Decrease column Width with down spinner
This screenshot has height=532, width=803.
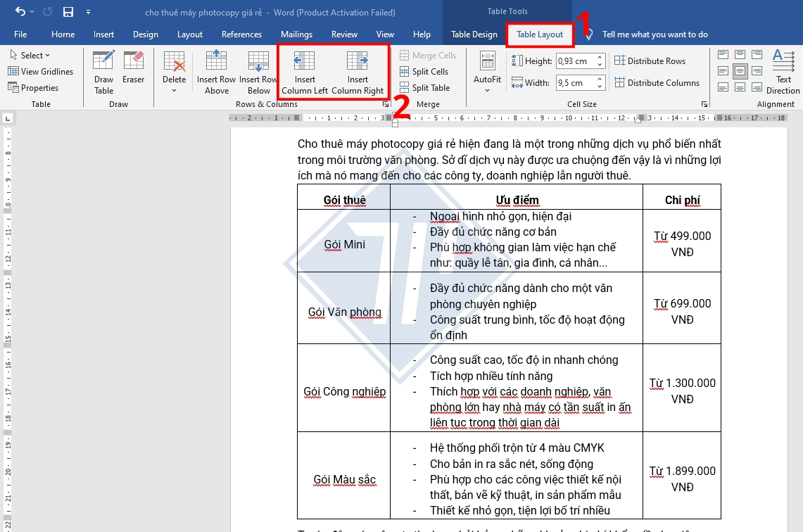pos(600,87)
